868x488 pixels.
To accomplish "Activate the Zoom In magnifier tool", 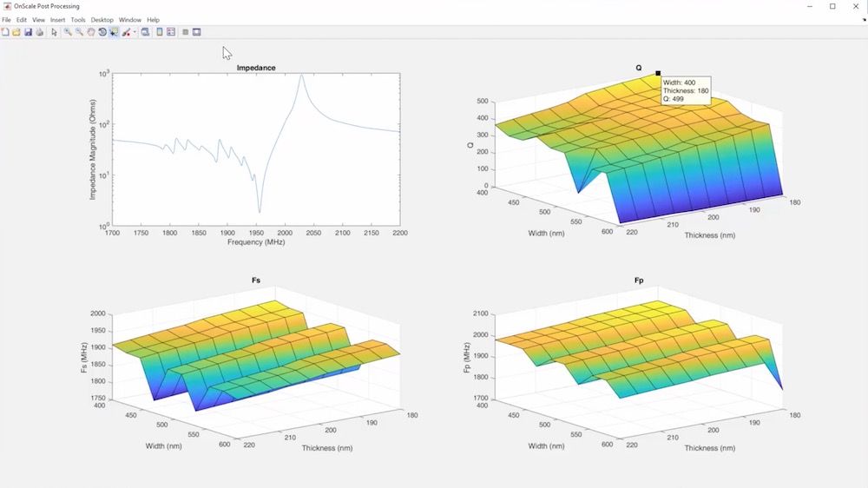I will click(x=68, y=32).
